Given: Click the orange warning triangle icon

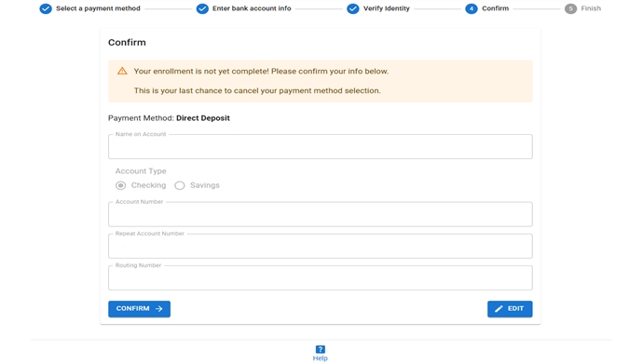Looking at the screenshot, I should click(122, 71).
